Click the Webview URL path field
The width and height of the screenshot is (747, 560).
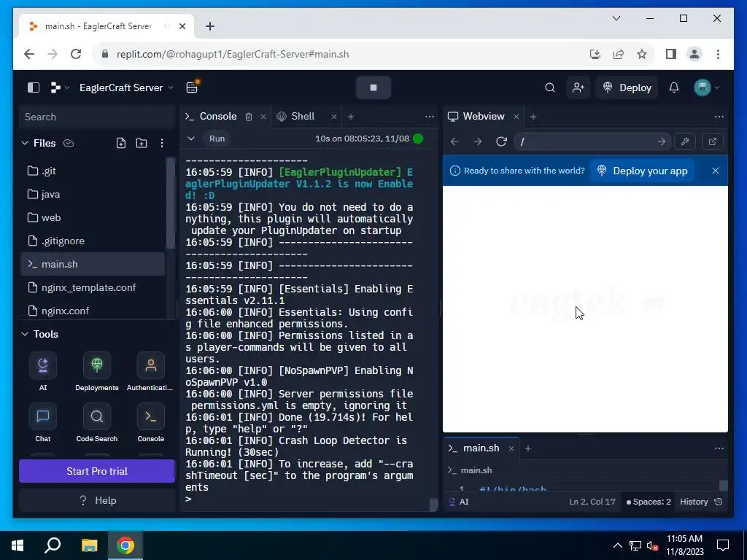point(592,141)
